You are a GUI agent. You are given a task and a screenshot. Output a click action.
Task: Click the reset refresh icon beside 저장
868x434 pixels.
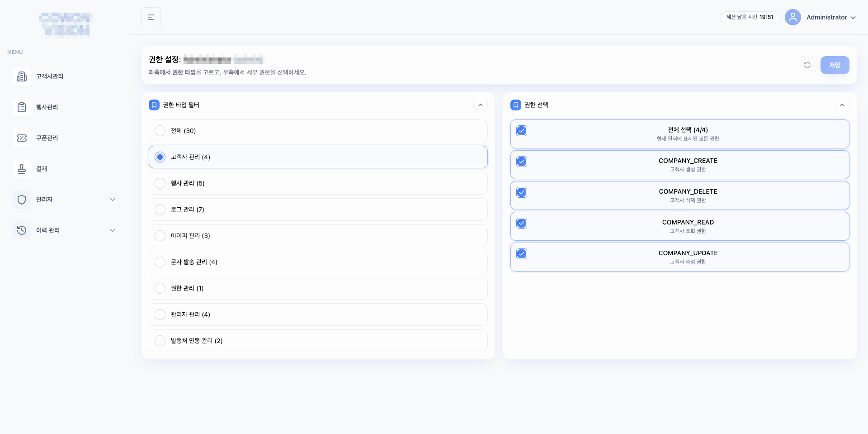point(807,65)
